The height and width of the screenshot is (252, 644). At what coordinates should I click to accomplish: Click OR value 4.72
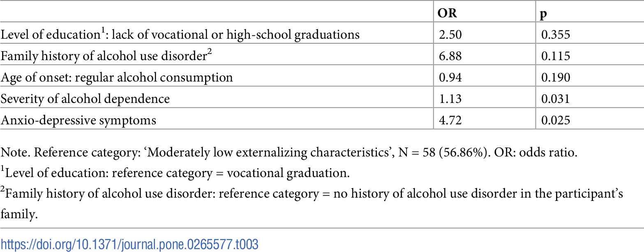pos(450,120)
